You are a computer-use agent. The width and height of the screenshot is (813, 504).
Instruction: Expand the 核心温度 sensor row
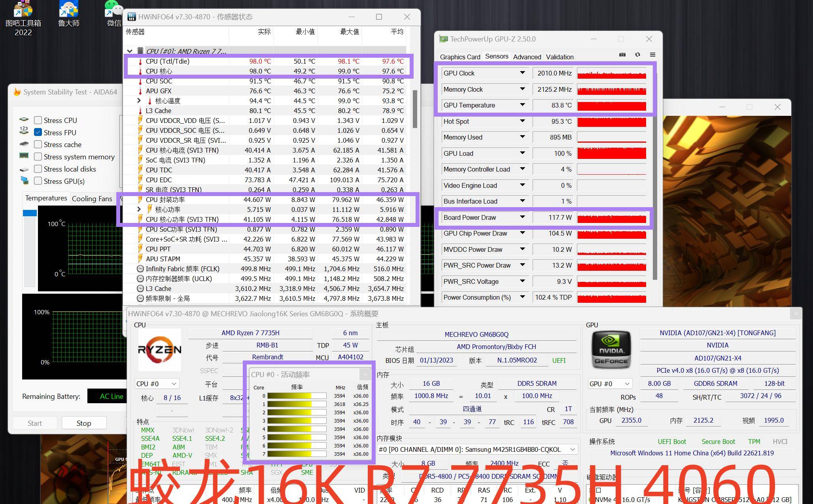139,100
